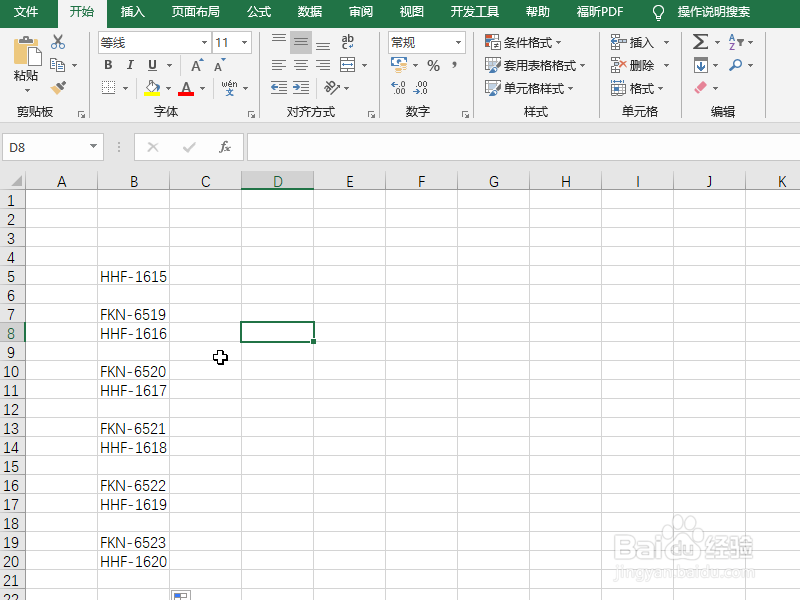
Task: Apply comma style
Action: click(x=454, y=65)
